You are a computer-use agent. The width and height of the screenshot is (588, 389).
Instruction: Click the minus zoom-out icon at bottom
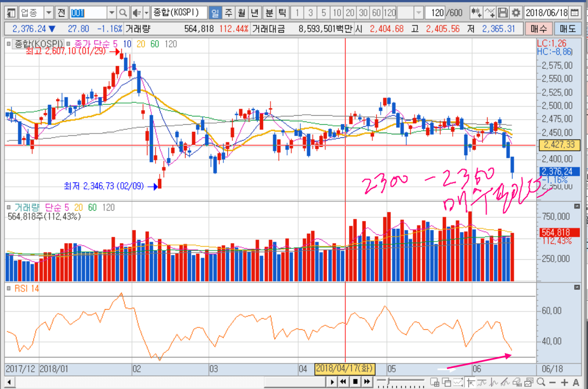[x=553, y=382]
